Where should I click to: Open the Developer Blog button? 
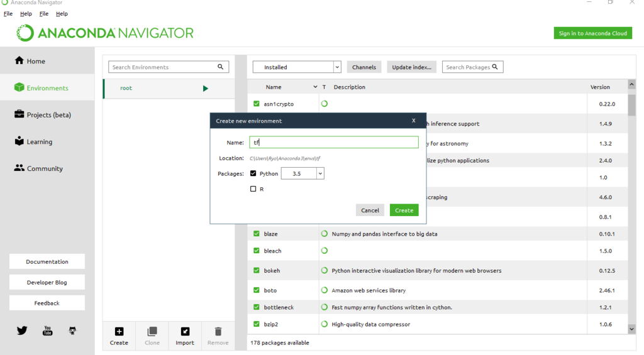47,282
